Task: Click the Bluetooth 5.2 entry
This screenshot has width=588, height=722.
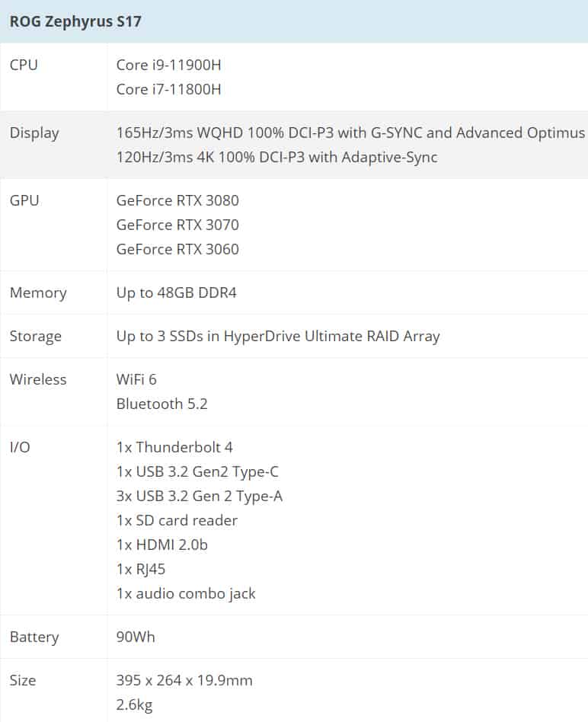Action: click(x=161, y=404)
